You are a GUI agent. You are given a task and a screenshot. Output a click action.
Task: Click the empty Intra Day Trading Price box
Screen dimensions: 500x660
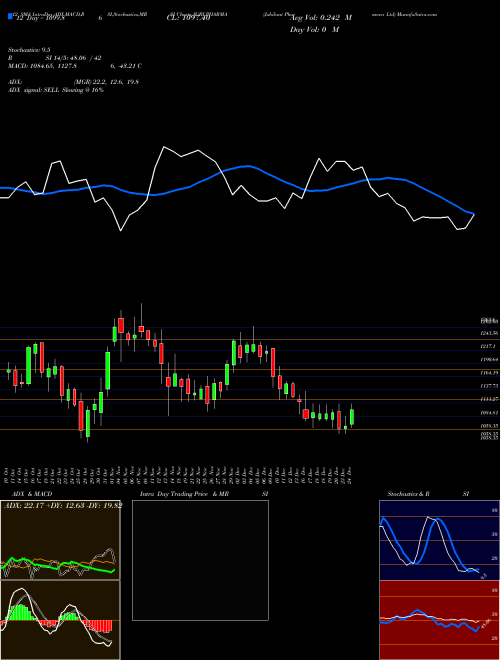[x=200, y=560]
